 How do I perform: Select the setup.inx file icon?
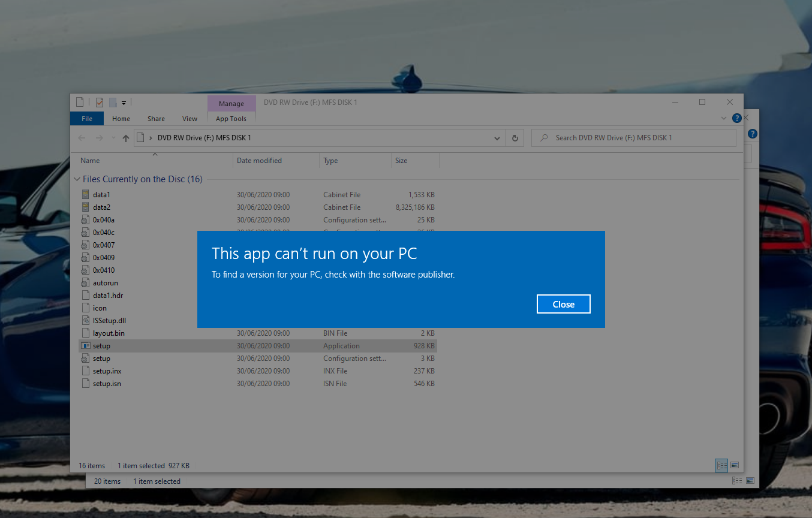pyautogui.click(x=85, y=371)
